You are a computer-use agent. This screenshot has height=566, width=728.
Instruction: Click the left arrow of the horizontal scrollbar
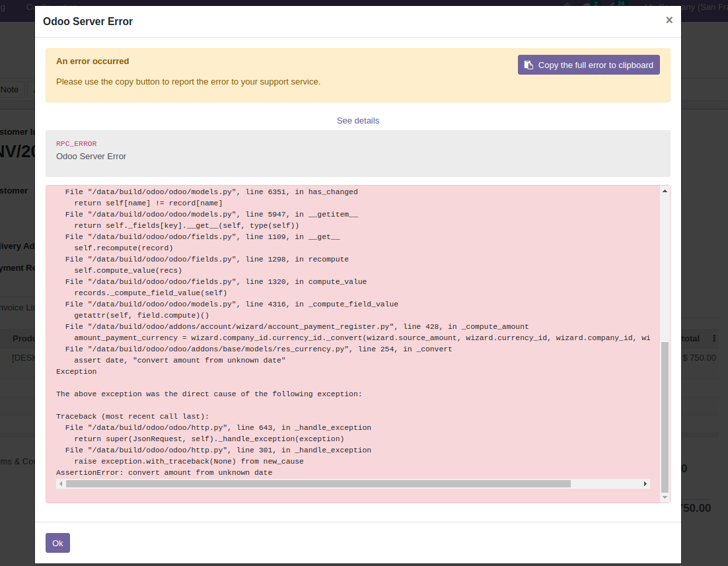click(61, 483)
